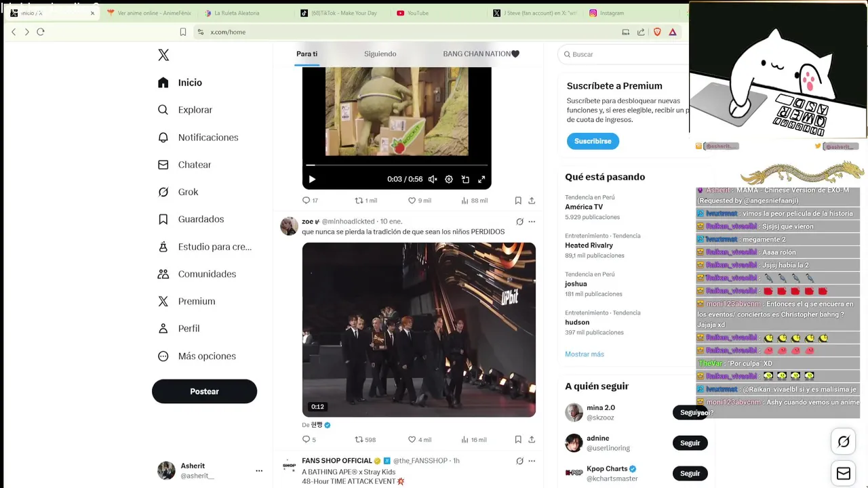The image size is (868, 488).
Task: Share zoe's post
Action: point(532,440)
